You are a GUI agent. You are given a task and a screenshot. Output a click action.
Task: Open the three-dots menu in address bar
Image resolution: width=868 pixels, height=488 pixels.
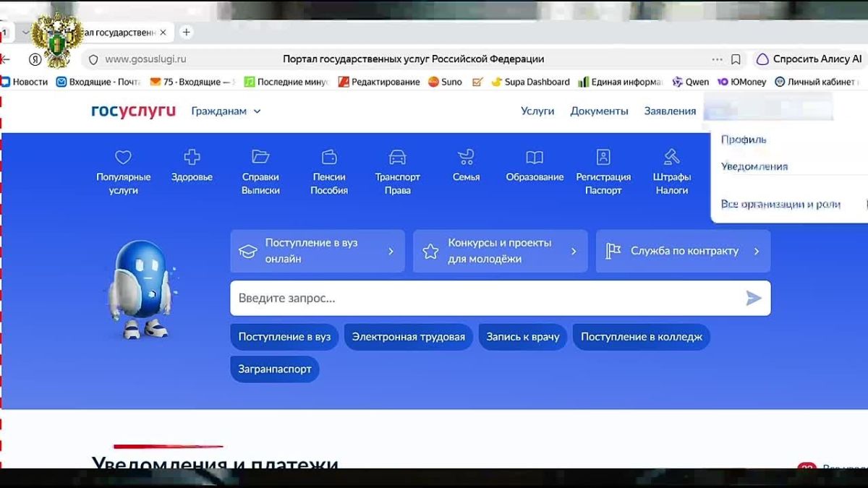pos(717,59)
